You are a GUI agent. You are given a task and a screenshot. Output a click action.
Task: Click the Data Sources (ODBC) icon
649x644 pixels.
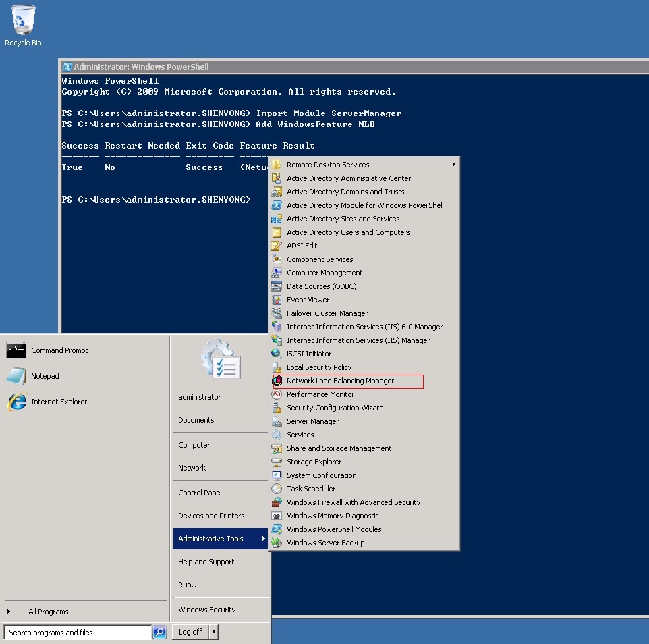click(277, 286)
